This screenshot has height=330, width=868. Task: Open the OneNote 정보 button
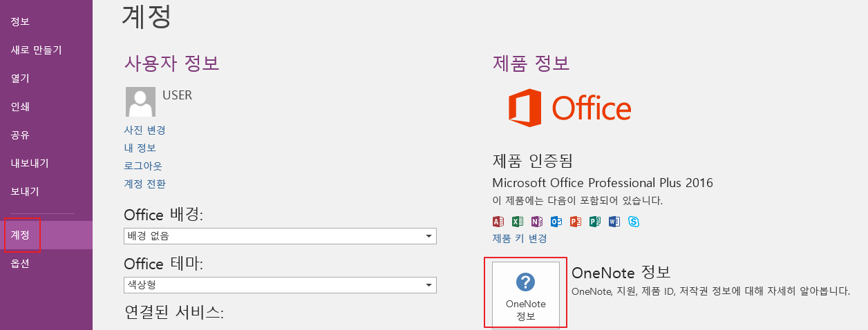coord(526,295)
